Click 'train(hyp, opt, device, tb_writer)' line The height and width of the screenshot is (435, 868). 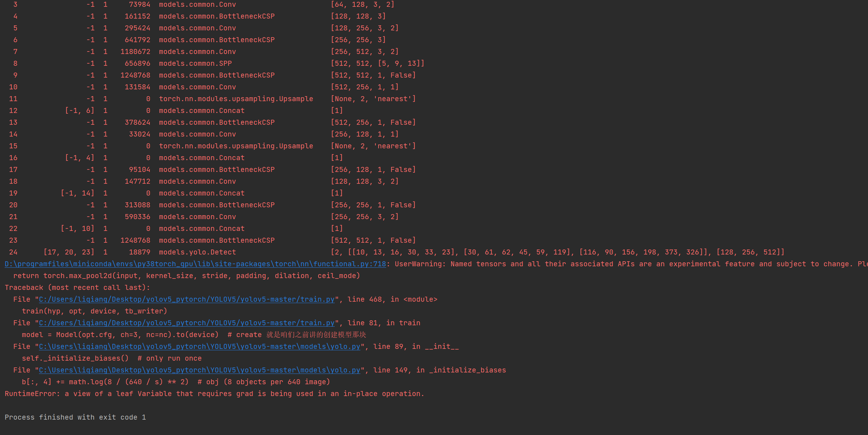tap(94, 311)
